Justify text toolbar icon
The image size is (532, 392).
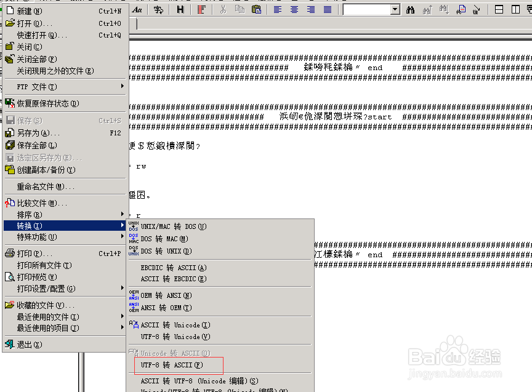328,9
